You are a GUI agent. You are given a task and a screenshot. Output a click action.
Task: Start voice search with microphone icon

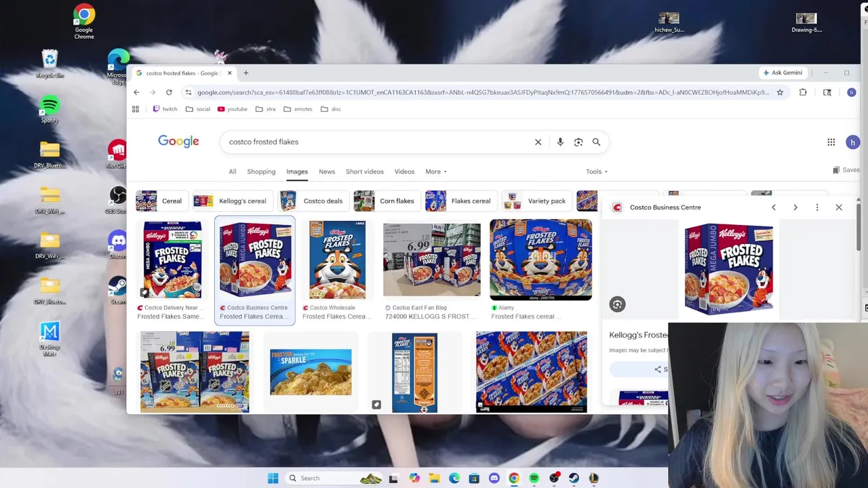pos(560,142)
